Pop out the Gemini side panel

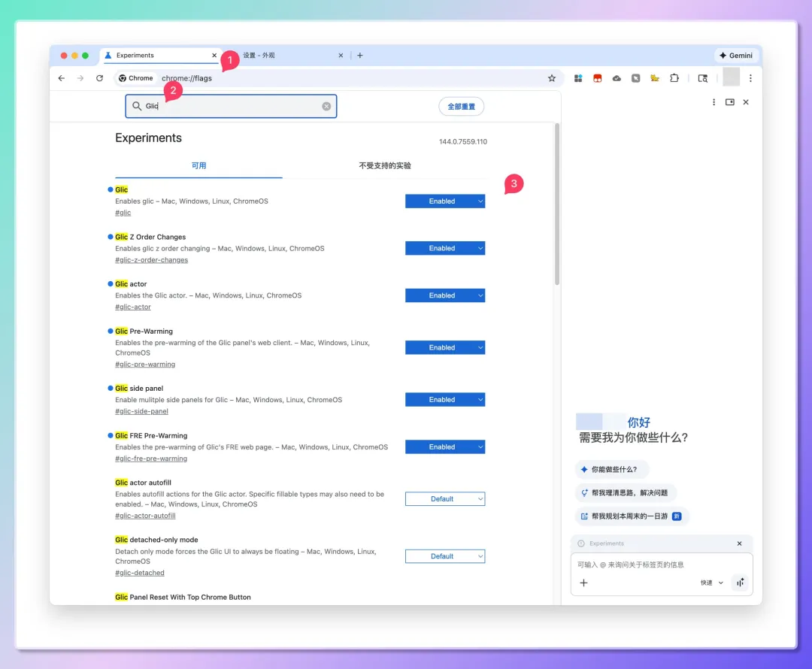point(729,102)
